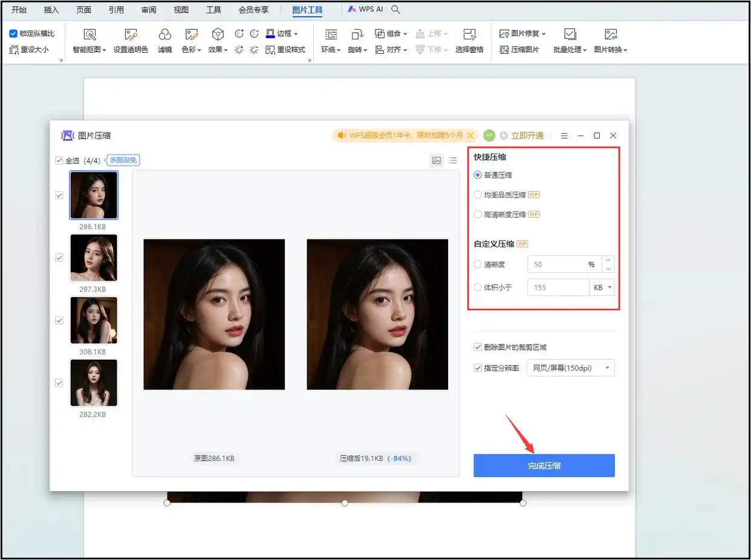Open the 审阅 ribbon tab
The width and height of the screenshot is (751, 560).
149,10
